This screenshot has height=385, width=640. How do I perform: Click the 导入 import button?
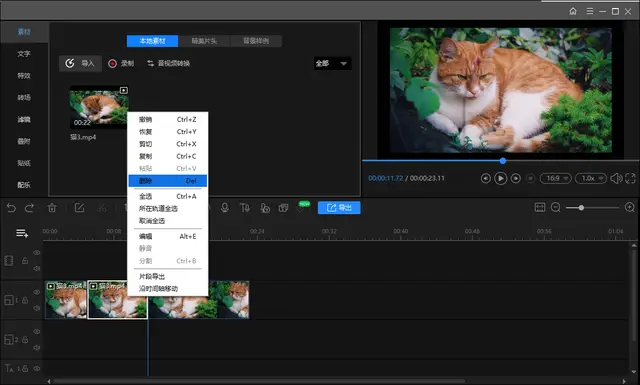tap(80, 63)
